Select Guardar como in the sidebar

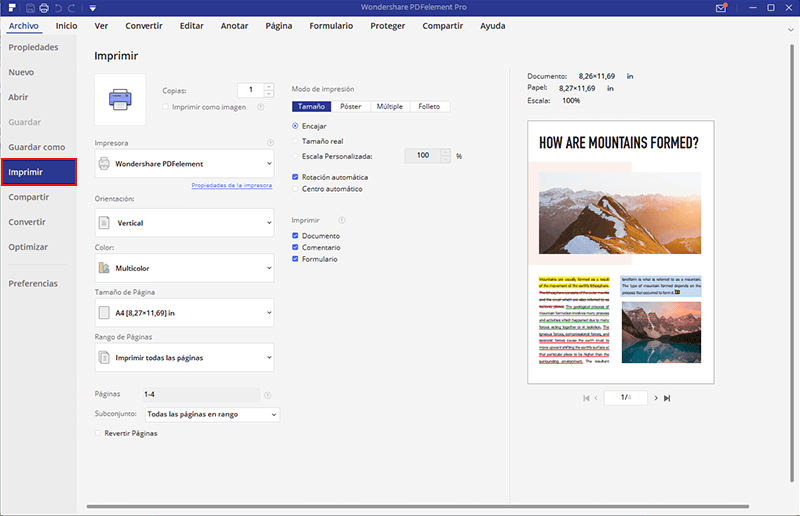click(37, 147)
